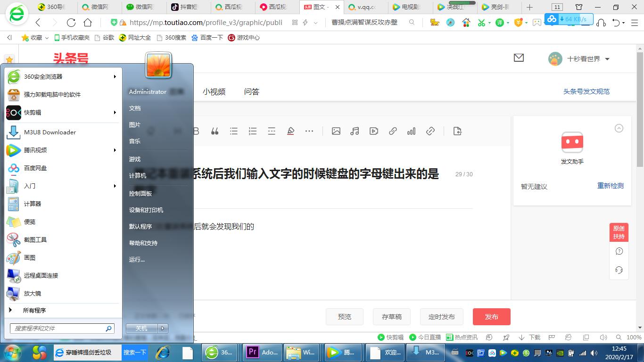
Task: Switch to the 问答 tab
Action: [x=252, y=91]
